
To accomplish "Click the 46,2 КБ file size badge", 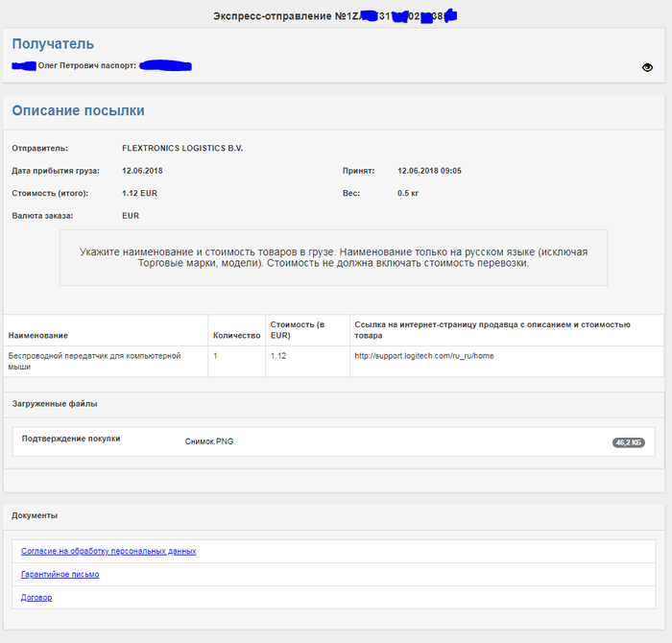I will [629, 442].
